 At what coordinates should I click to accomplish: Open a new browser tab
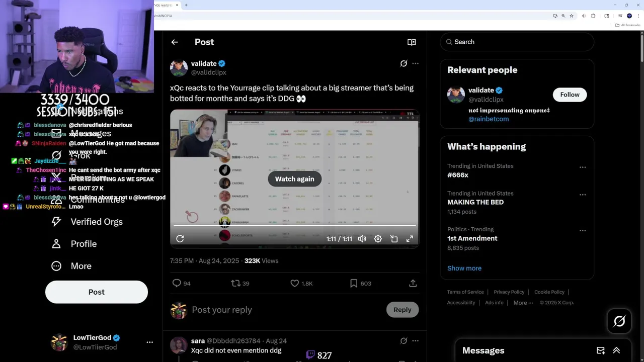[186, 5]
